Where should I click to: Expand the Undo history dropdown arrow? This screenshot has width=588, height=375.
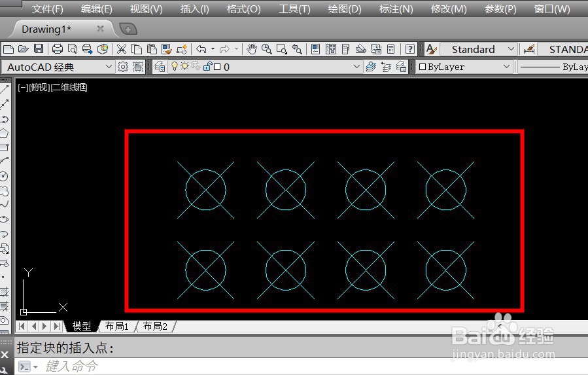click(x=213, y=49)
